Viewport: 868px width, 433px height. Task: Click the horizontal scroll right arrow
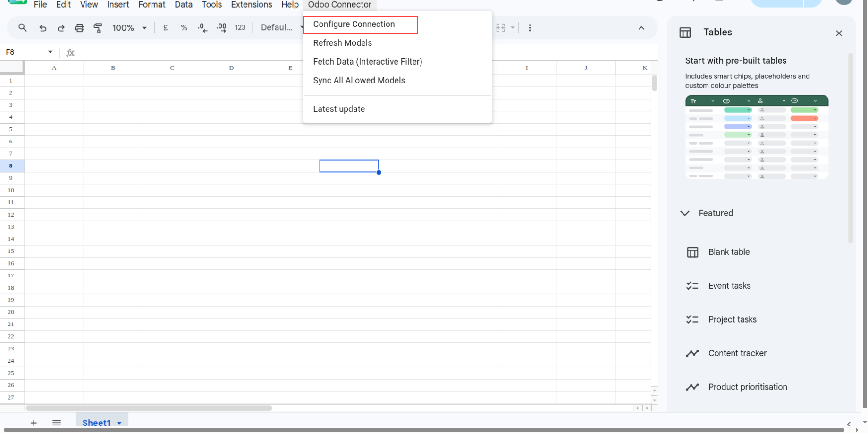(647, 408)
